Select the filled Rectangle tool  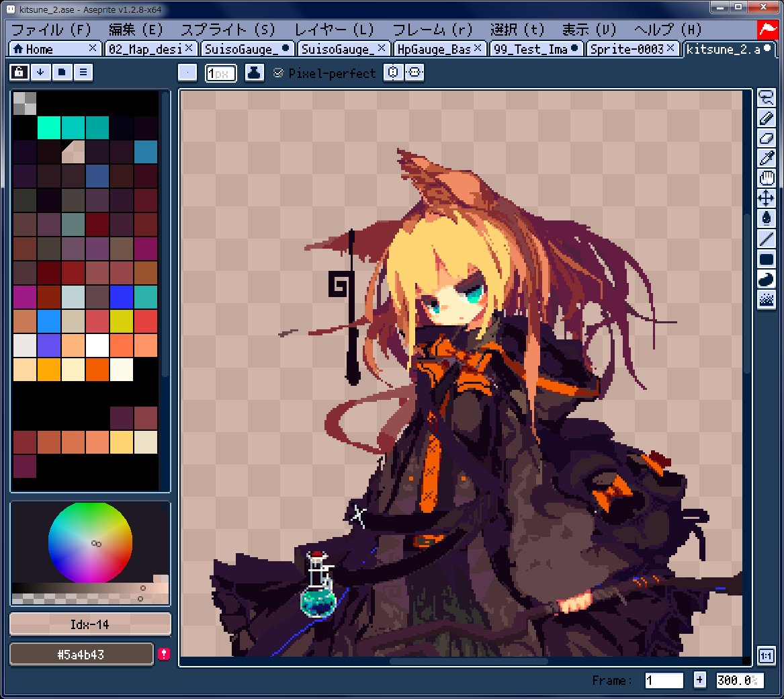tap(766, 259)
